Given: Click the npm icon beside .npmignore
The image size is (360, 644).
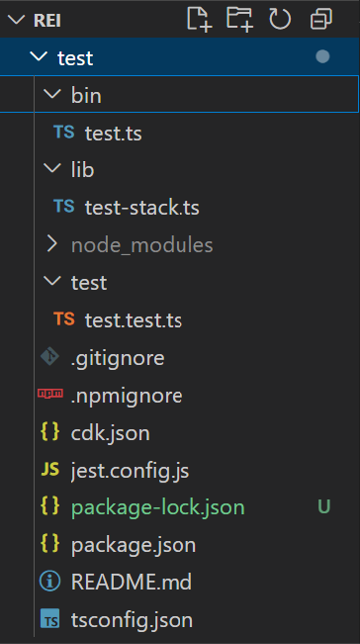Looking at the screenshot, I should (x=50, y=394).
